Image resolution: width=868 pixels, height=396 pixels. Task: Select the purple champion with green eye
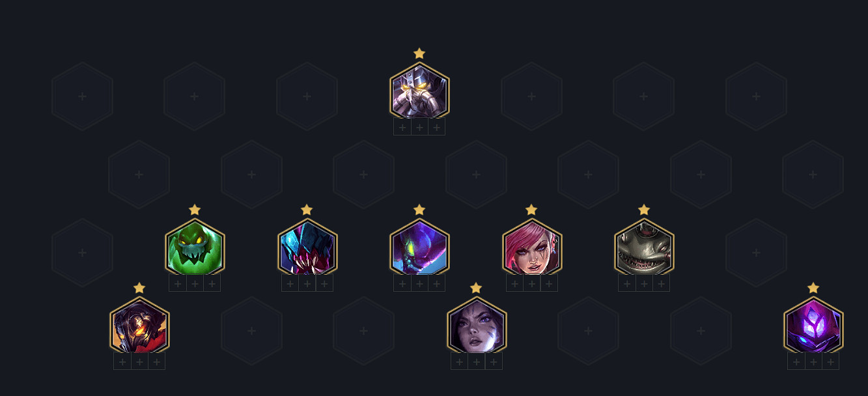[x=419, y=247]
